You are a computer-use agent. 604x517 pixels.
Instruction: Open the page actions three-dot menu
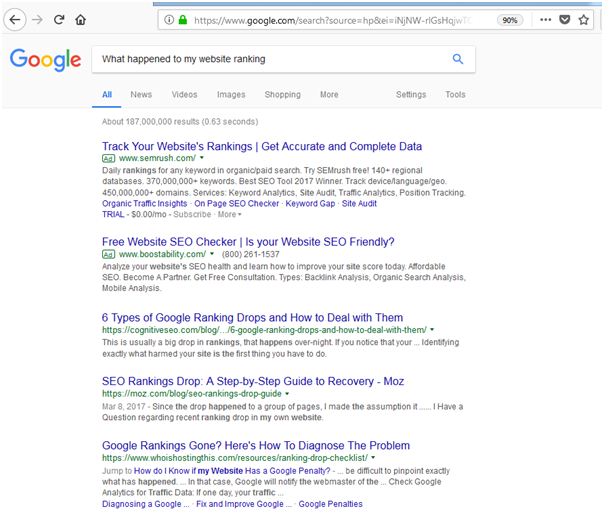(x=545, y=20)
